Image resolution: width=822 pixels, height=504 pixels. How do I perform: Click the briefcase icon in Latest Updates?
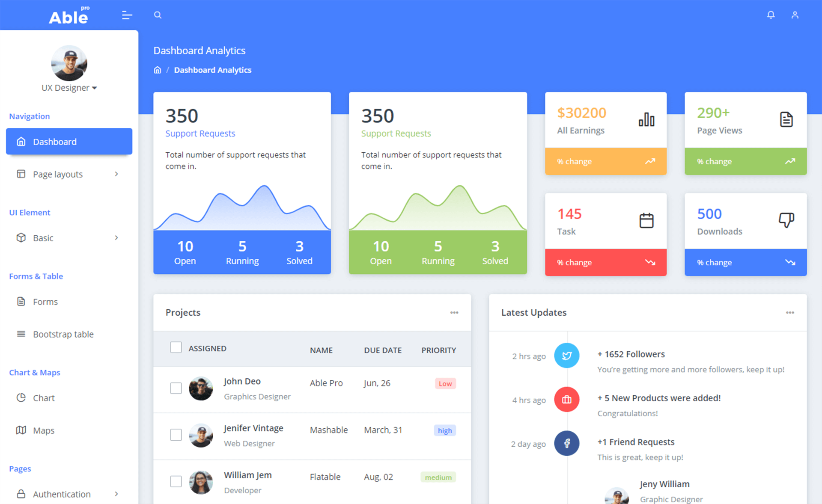[x=566, y=398]
